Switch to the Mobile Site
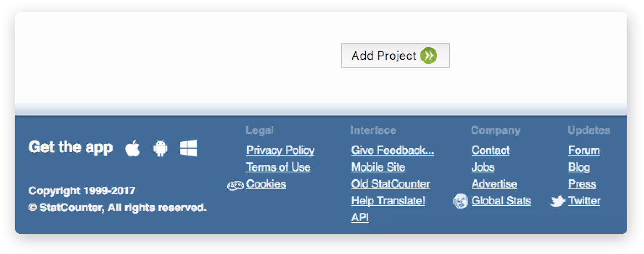644x254 pixels. [378, 167]
